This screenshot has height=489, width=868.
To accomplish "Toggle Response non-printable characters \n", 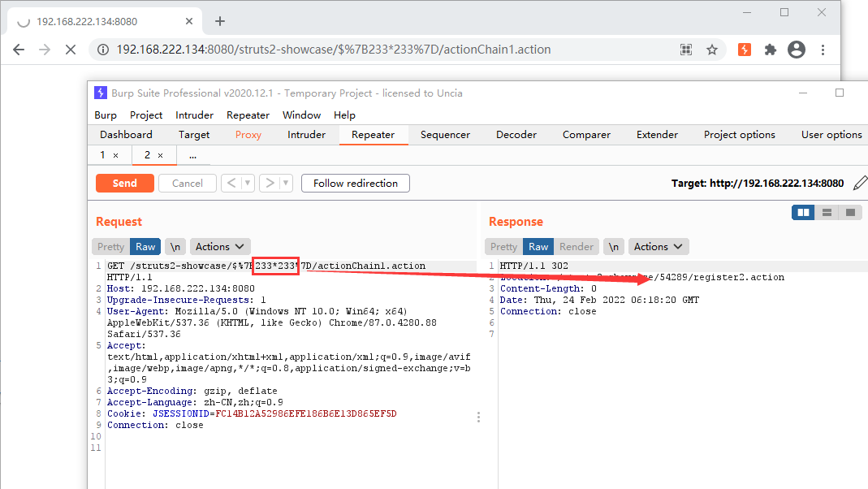I will pos(614,246).
